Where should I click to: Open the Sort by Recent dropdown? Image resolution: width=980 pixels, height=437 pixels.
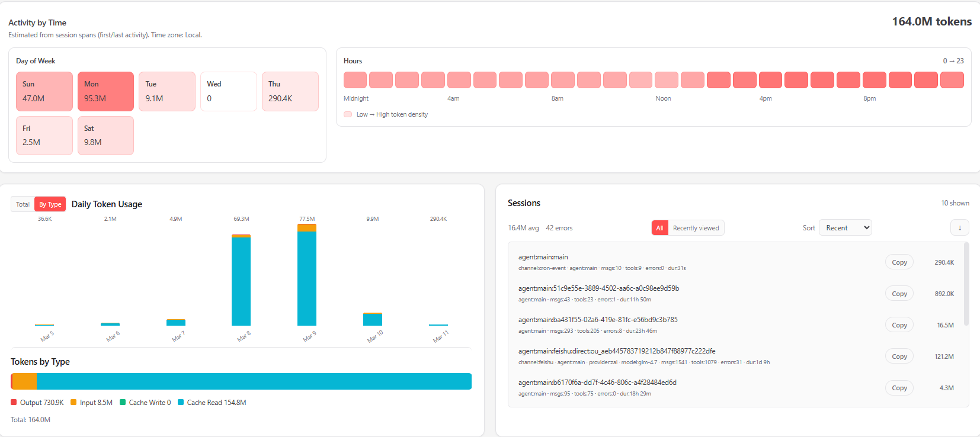tap(845, 228)
